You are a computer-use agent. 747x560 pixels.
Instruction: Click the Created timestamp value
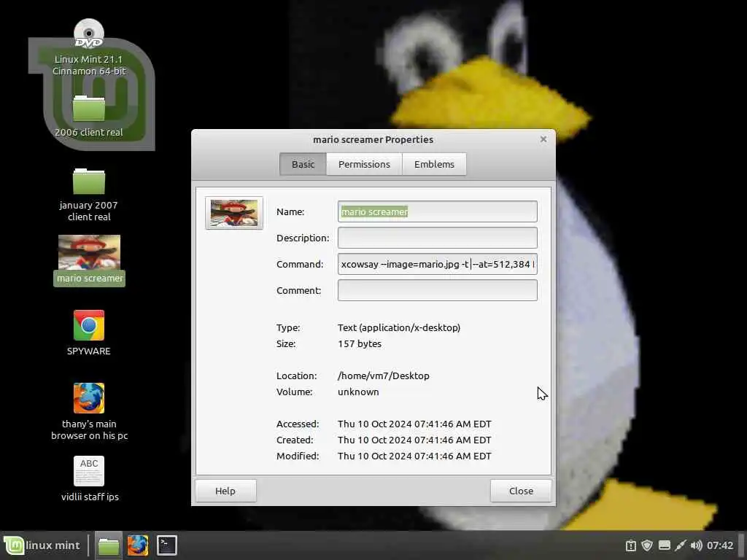point(414,440)
